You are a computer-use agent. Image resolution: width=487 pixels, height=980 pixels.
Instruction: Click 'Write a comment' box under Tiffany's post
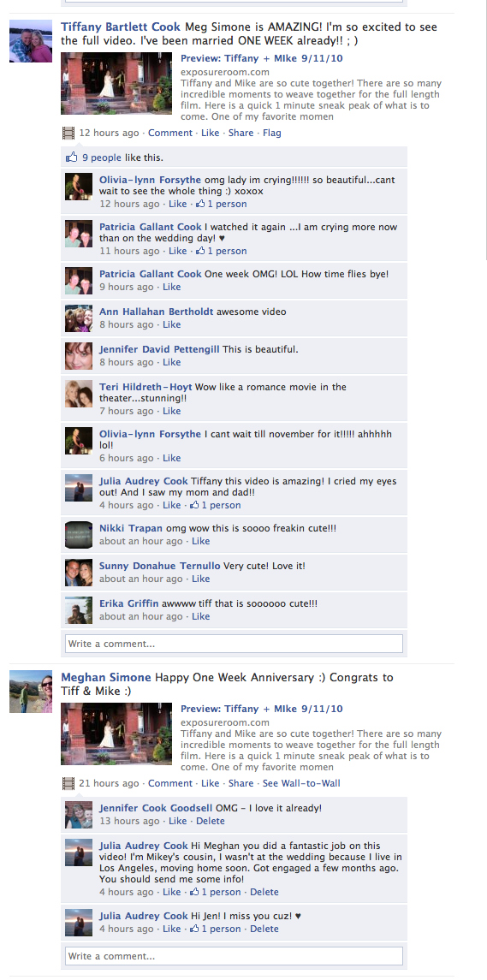(x=234, y=644)
